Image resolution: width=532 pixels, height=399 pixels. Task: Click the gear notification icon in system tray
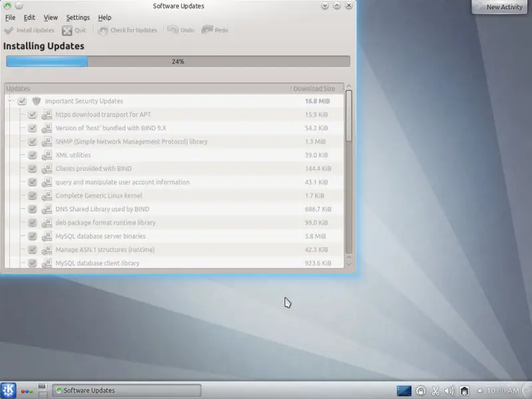pyautogui.click(x=421, y=391)
